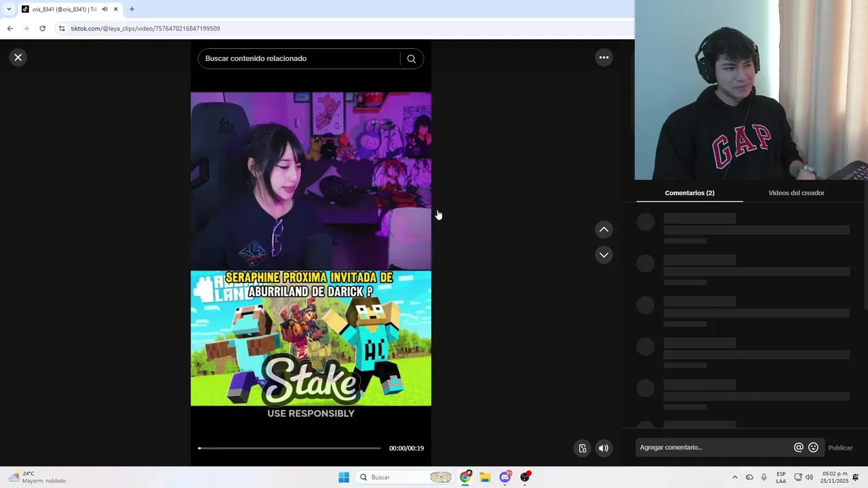Click the video time text 00:00/00:19
The image size is (868, 488).
[x=406, y=448]
